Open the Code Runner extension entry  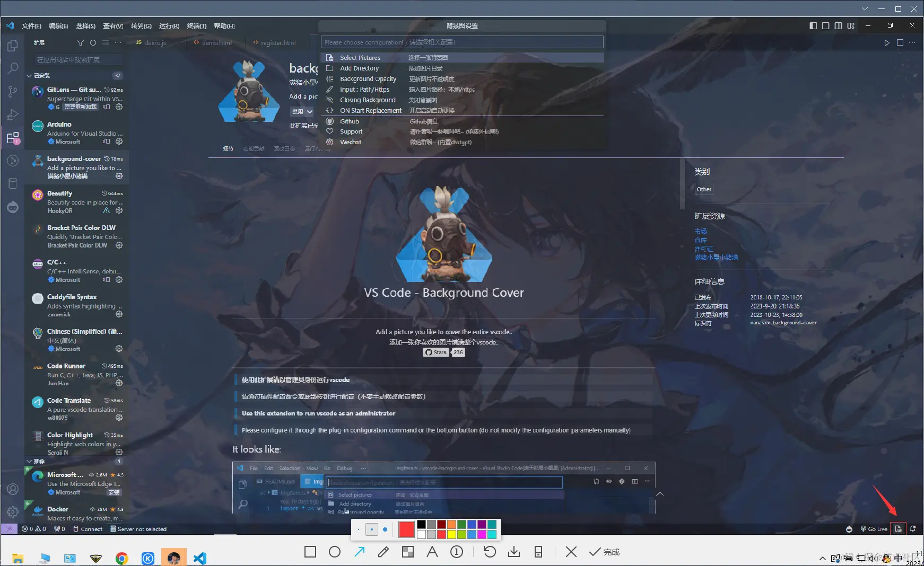(77, 375)
